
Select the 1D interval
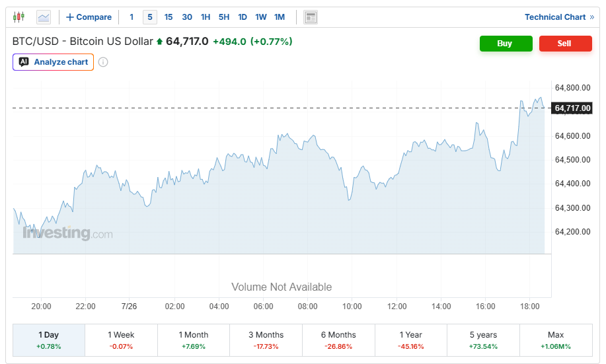coord(243,17)
